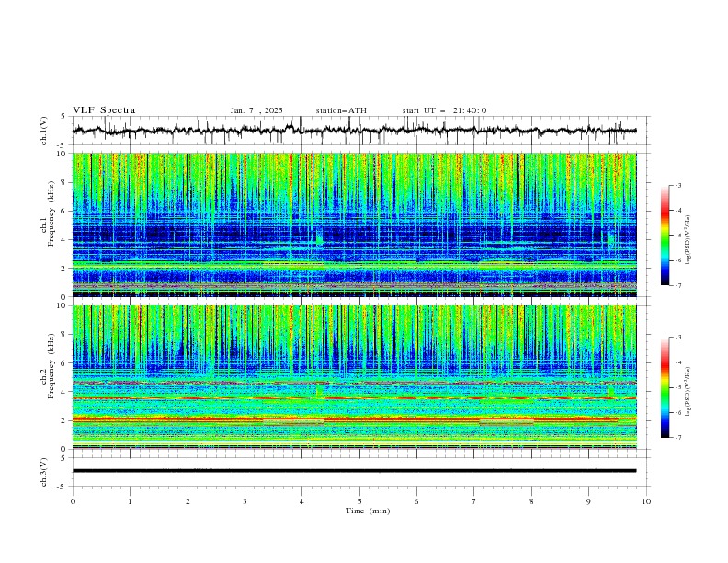
Task: Click the "Time (min)" axis label
Action: pyautogui.click(x=368, y=511)
